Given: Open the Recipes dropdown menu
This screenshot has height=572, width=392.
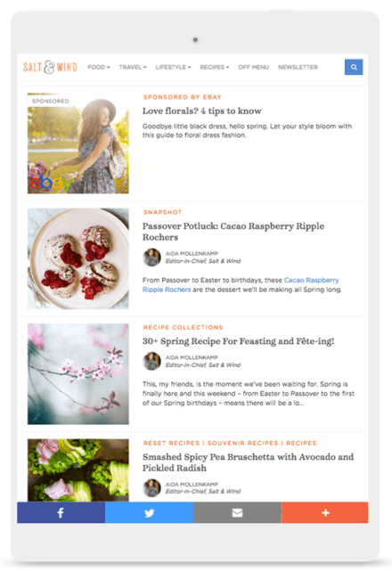Looking at the screenshot, I should [215, 67].
